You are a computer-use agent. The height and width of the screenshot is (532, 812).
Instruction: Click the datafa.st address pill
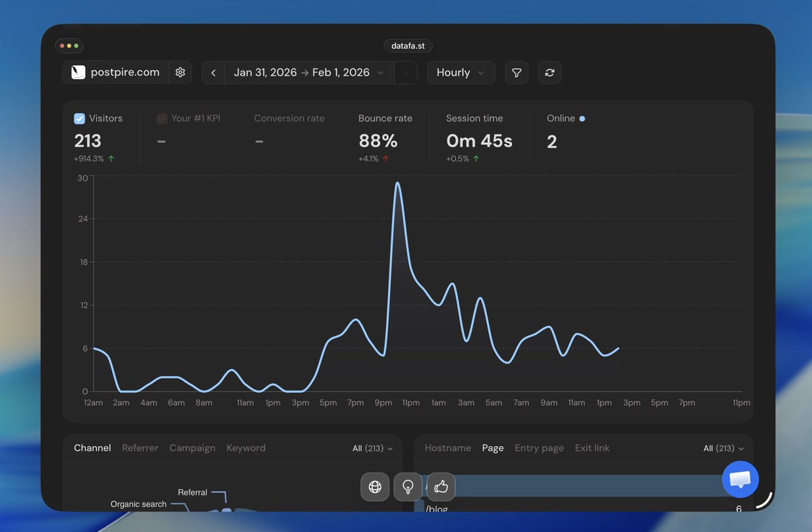point(408,45)
